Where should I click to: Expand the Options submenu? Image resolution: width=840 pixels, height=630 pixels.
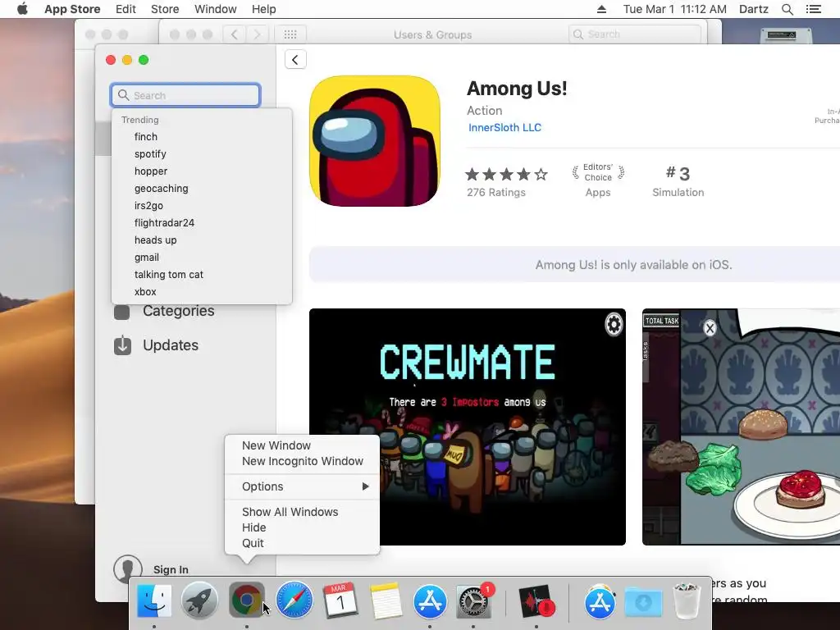pyautogui.click(x=302, y=486)
